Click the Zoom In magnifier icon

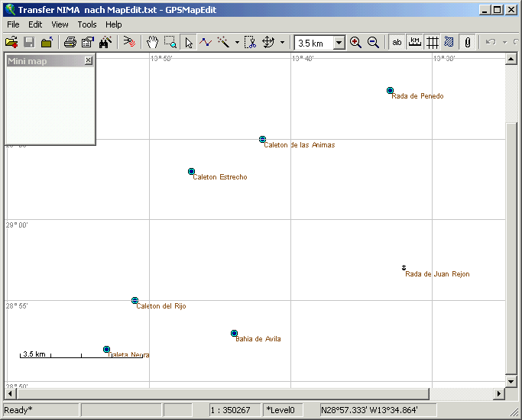point(355,43)
